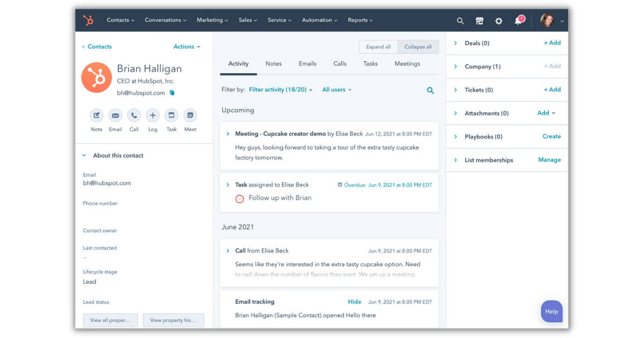Copy bh@hubspot.com with the clipboard icon
The width and height of the screenshot is (644, 338).
tap(172, 92)
